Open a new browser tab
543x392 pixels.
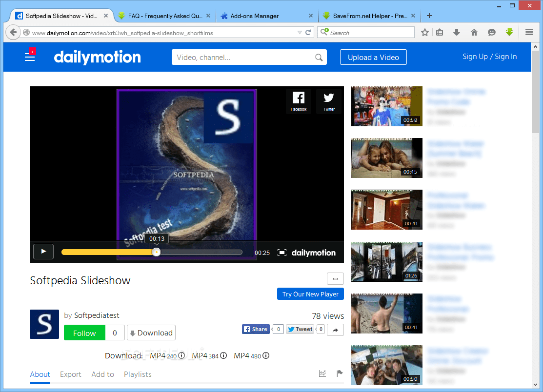pos(429,16)
